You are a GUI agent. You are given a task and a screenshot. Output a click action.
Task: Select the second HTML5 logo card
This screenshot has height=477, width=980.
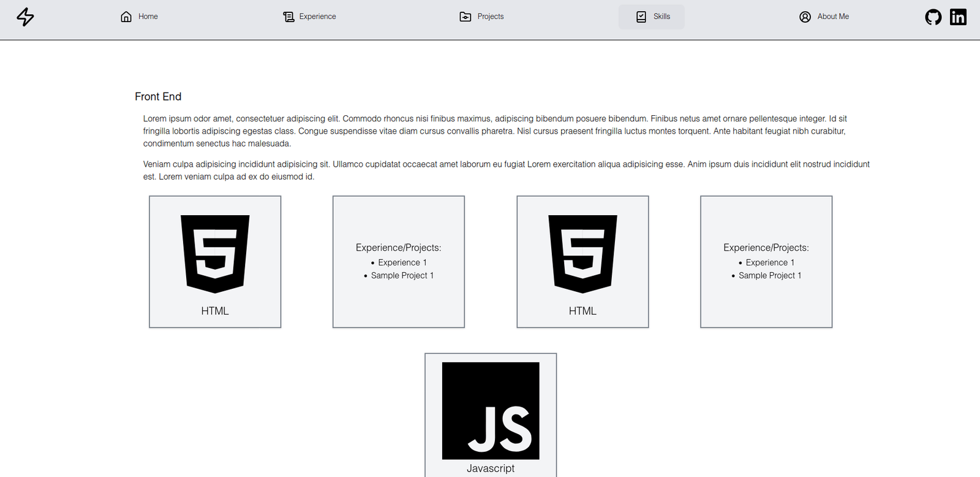pyautogui.click(x=582, y=262)
